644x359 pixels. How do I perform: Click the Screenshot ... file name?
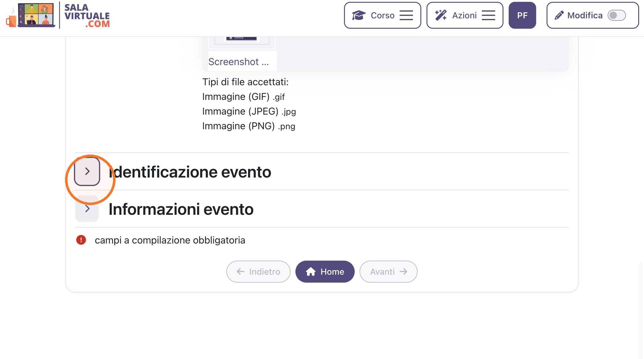click(x=239, y=62)
